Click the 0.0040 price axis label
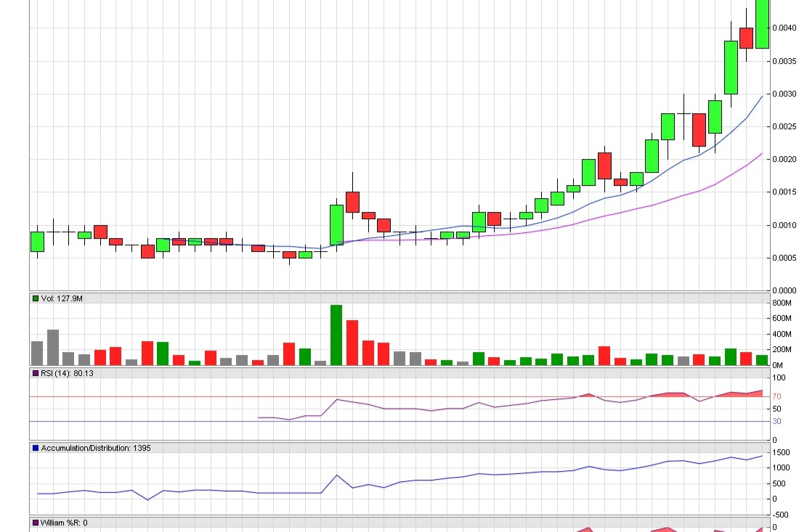 point(784,28)
